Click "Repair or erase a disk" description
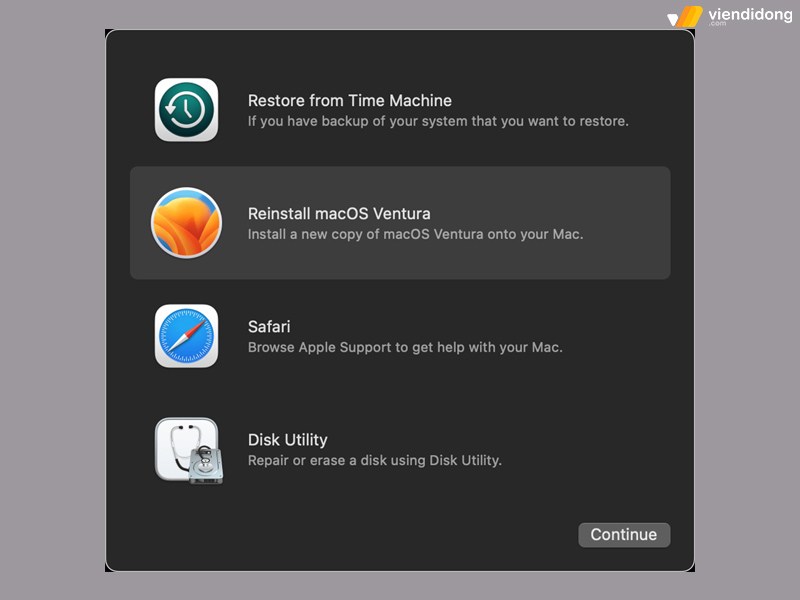The image size is (800, 600). (x=374, y=460)
